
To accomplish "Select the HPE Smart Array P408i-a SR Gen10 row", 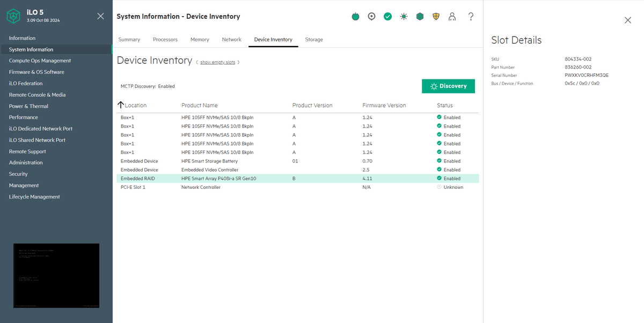I will [x=298, y=178].
